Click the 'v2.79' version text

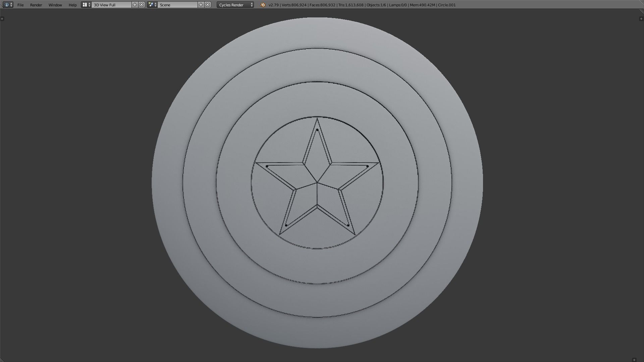tap(274, 5)
